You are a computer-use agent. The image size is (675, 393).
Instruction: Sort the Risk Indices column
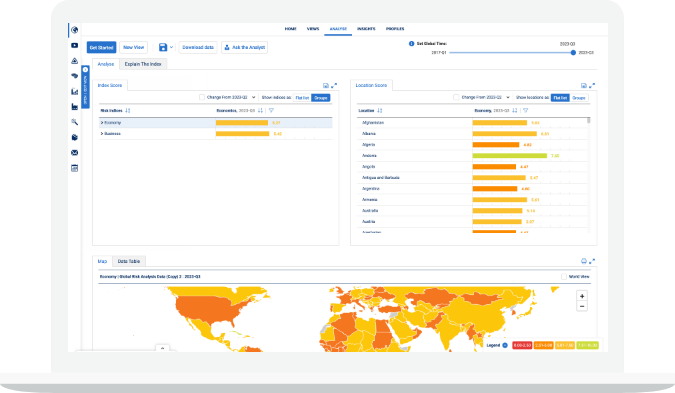click(128, 111)
